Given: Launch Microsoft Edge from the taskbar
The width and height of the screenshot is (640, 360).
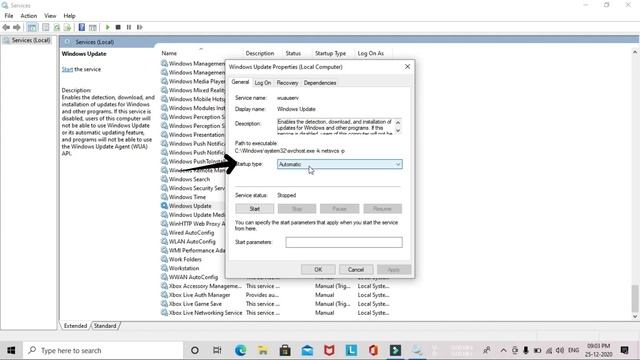Looking at the screenshot, I should [x=240, y=350].
